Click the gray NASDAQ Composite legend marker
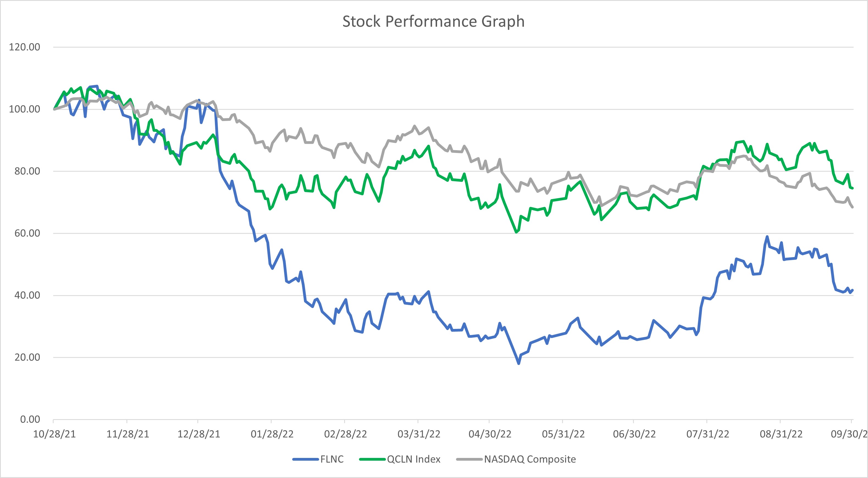The image size is (868, 478). point(469,459)
